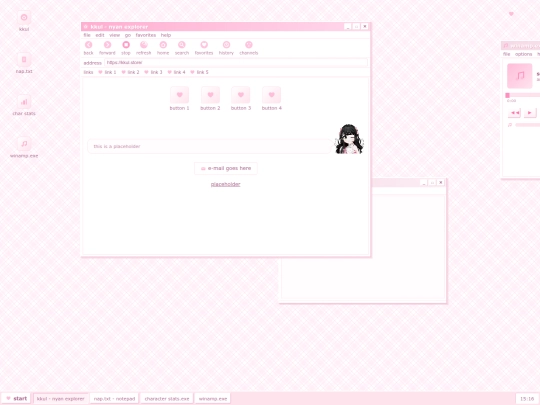Screen dimensions: 540x405
Task: Follow link 1 in the links bar
Action: click(x=107, y=72)
